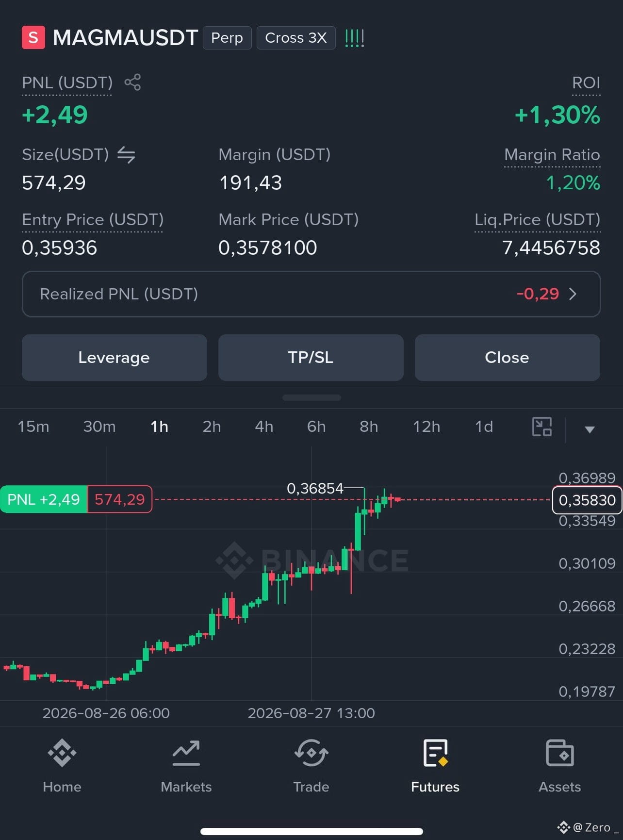Open the Markets tab

coord(186,765)
